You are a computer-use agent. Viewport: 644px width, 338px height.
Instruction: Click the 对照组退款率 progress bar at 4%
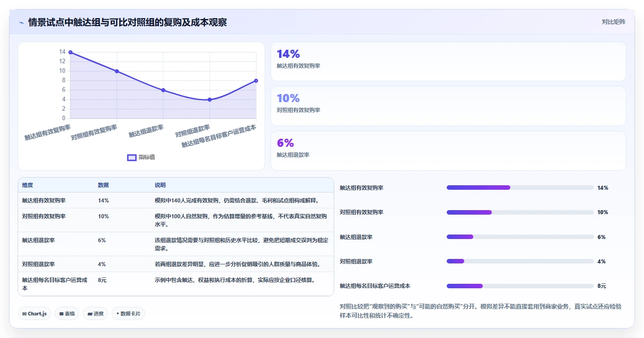(520, 261)
